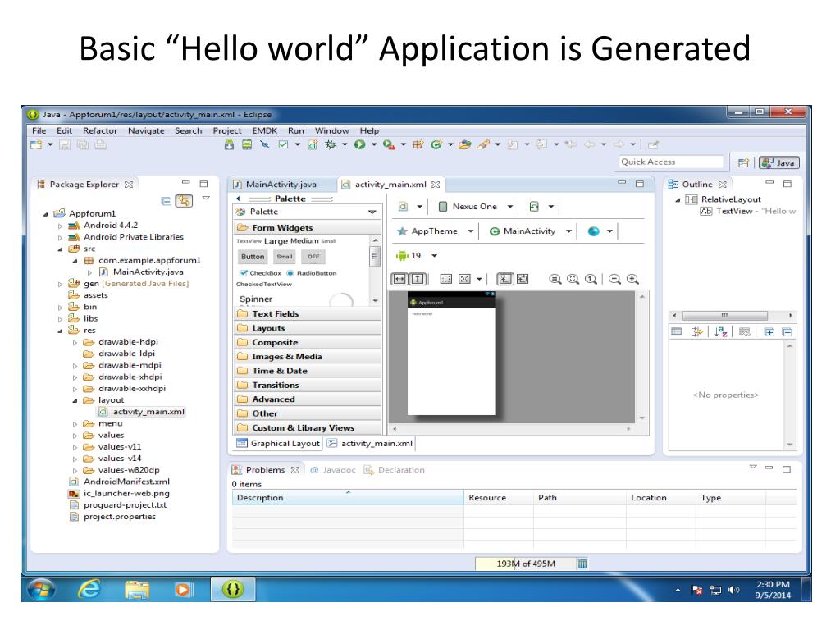Image resolution: width=840 pixels, height=630 pixels.
Task: Open the Nexus One device dropdown
Action: [476, 206]
